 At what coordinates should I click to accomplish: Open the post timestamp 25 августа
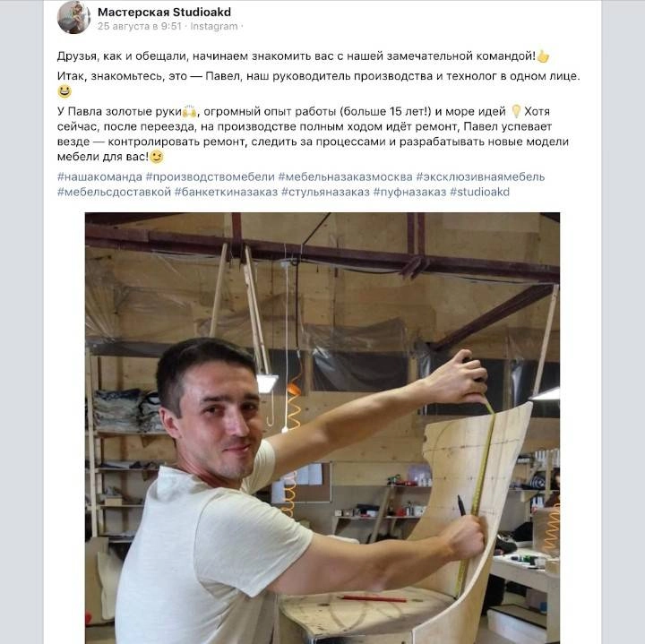(x=139, y=27)
